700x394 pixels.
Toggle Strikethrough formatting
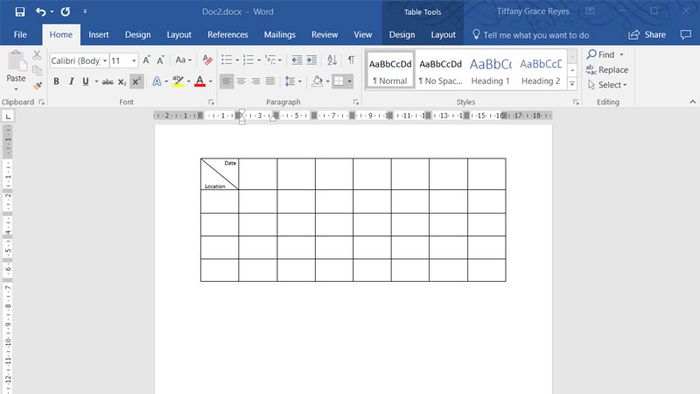tap(108, 81)
